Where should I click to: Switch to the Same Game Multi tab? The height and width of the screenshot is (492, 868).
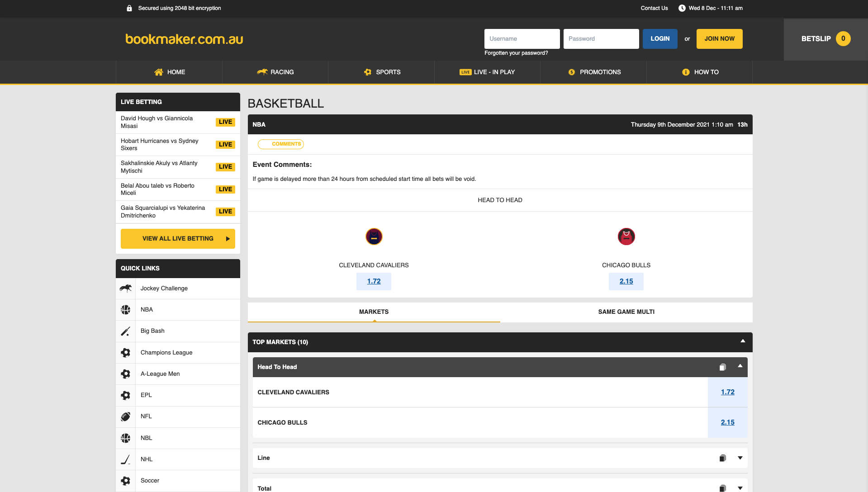click(x=626, y=312)
